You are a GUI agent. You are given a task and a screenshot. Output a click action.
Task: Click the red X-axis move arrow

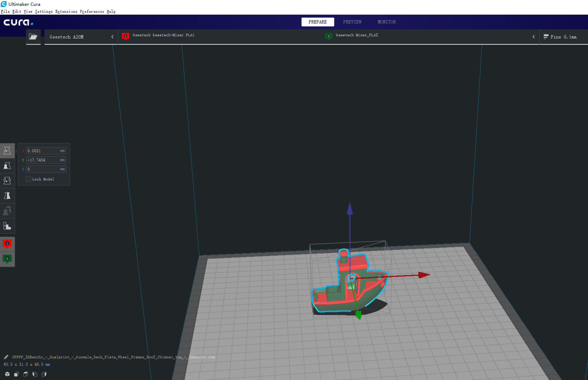pyautogui.click(x=424, y=275)
